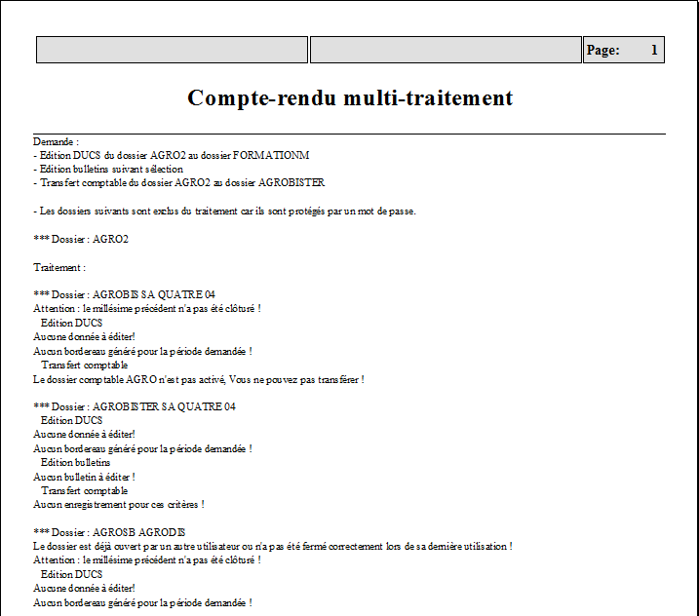The image size is (699, 616).
Task: Click 'Aucun bulletin à éditer !' line
Action: (84, 477)
